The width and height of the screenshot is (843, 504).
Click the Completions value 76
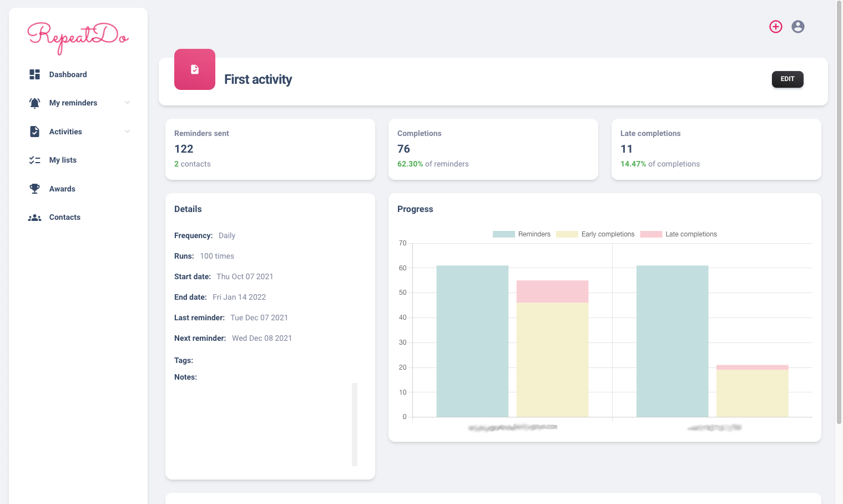(403, 149)
